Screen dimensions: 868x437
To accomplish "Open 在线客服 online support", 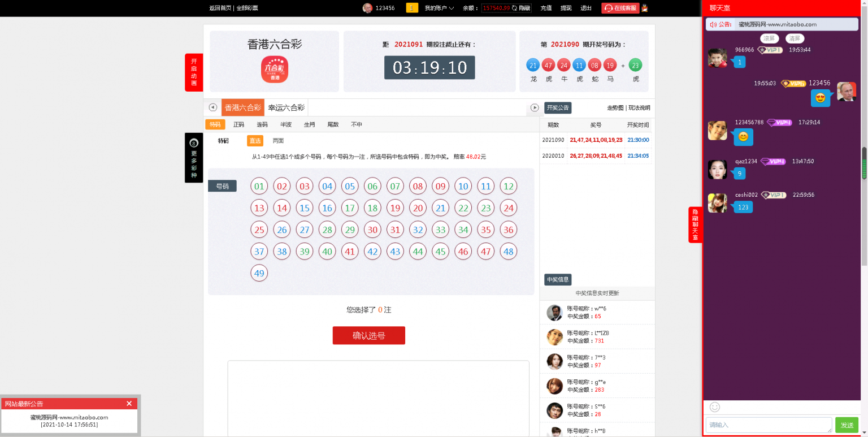I will 620,8.
